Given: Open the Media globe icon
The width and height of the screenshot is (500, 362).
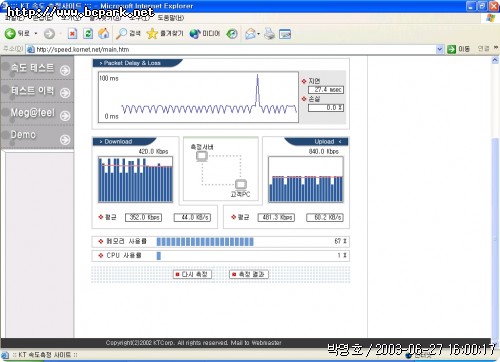Looking at the screenshot, I should [x=195, y=34].
